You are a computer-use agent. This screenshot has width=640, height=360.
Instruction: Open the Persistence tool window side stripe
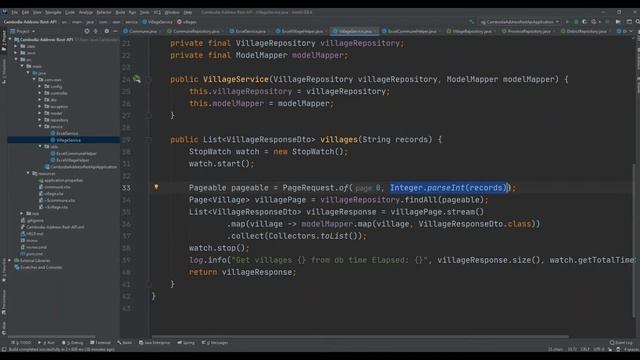coord(4,303)
